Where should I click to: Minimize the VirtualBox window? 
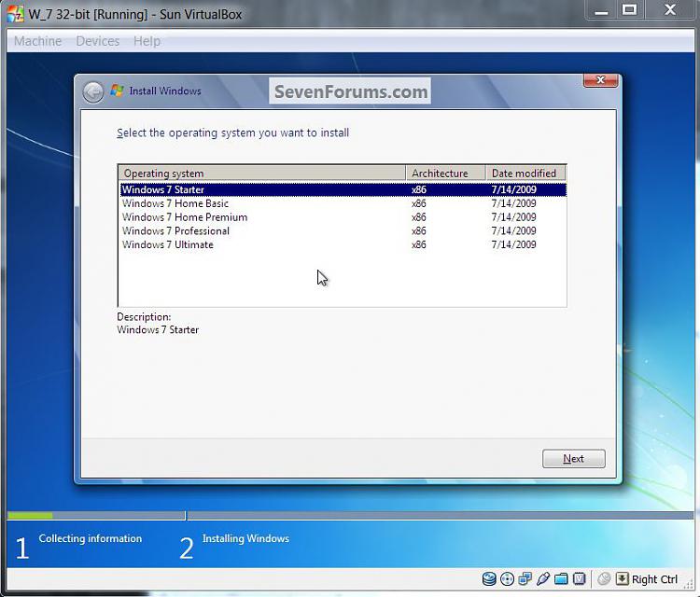click(x=601, y=10)
